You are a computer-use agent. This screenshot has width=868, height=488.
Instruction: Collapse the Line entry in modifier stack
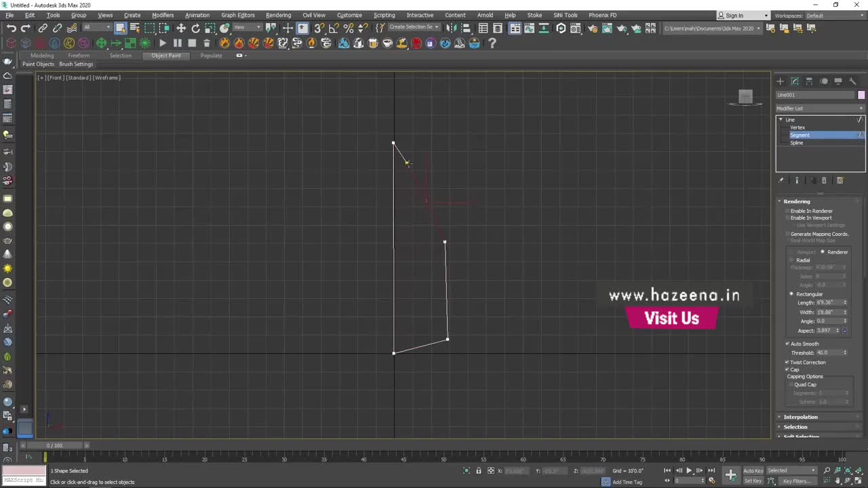point(781,119)
